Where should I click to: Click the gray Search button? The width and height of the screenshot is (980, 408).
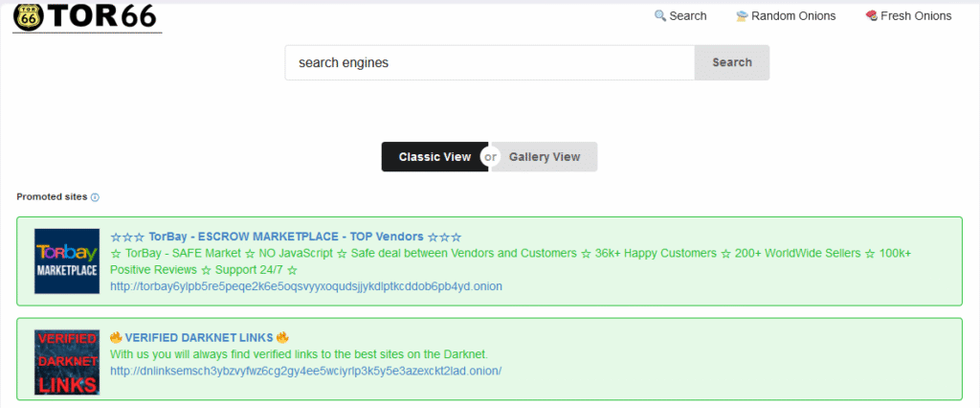click(732, 62)
